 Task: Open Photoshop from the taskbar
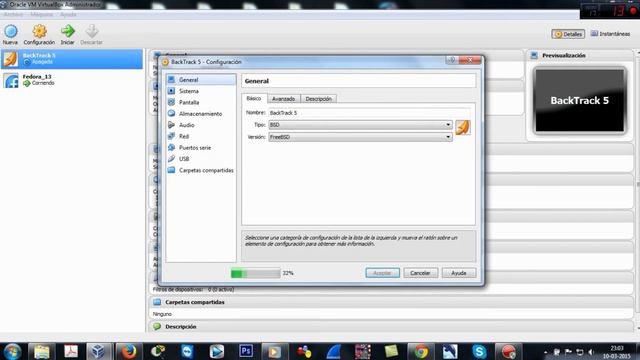pos(246,351)
